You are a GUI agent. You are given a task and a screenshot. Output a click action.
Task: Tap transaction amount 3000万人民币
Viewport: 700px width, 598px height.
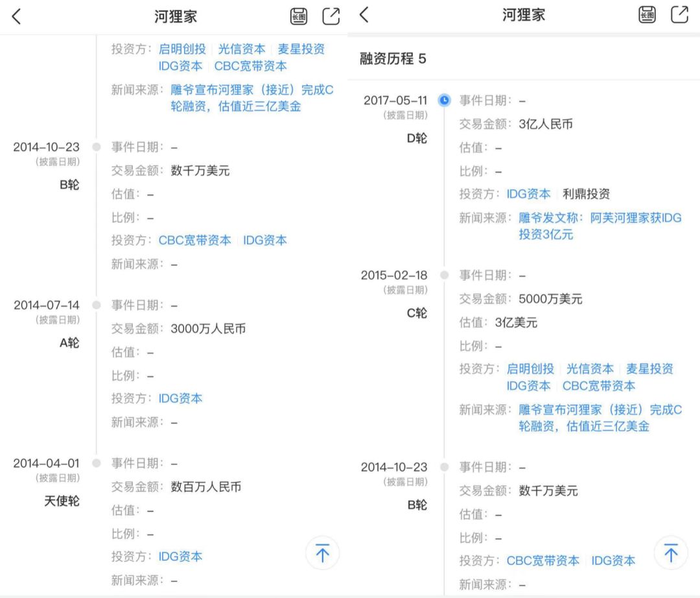(x=208, y=329)
